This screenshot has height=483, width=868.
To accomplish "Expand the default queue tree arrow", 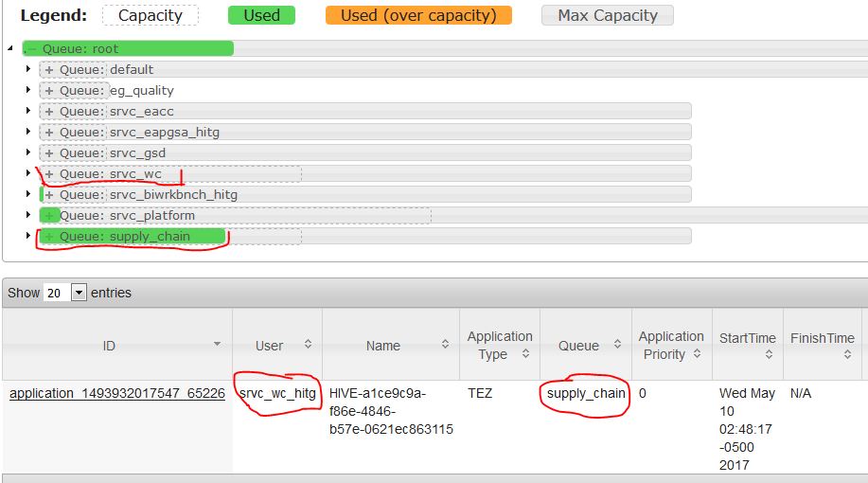I will click(x=28, y=69).
